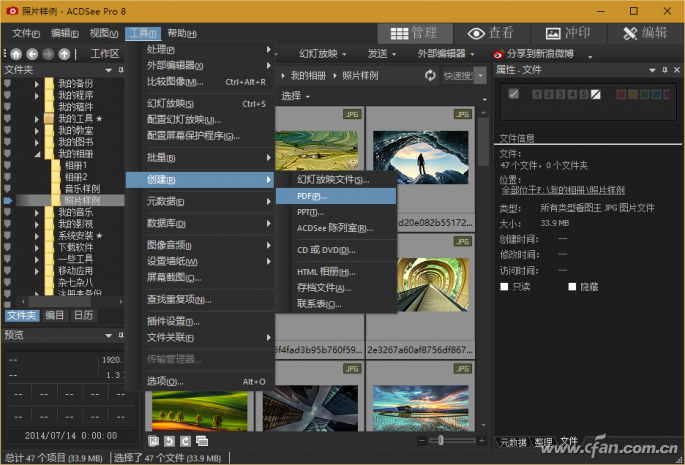Open the 发送 dropdown

point(382,54)
